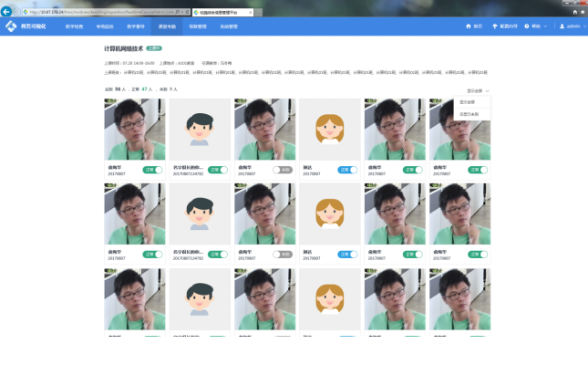
Task: Open first row's first student photo
Action: point(135,130)
